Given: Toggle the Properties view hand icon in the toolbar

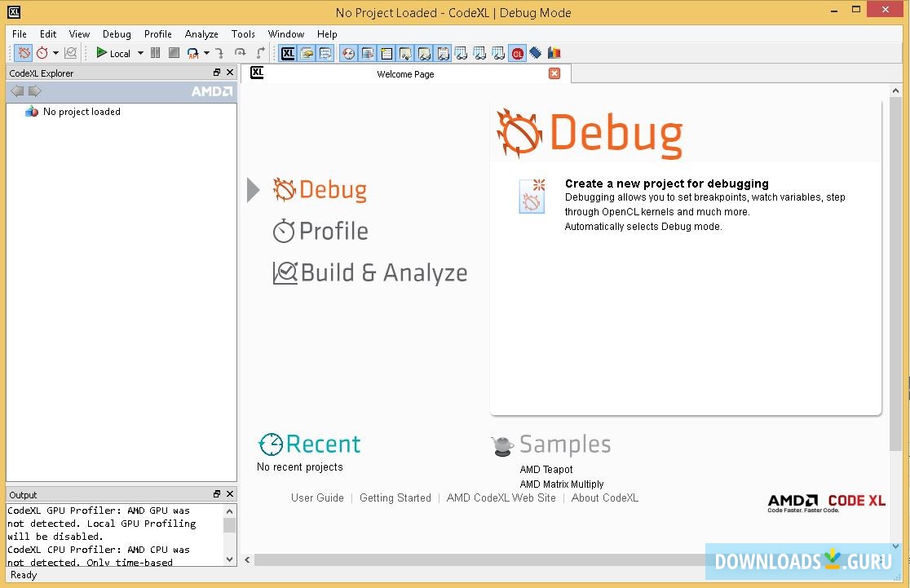Looking at the screenshot, I should tap(307, 53).
